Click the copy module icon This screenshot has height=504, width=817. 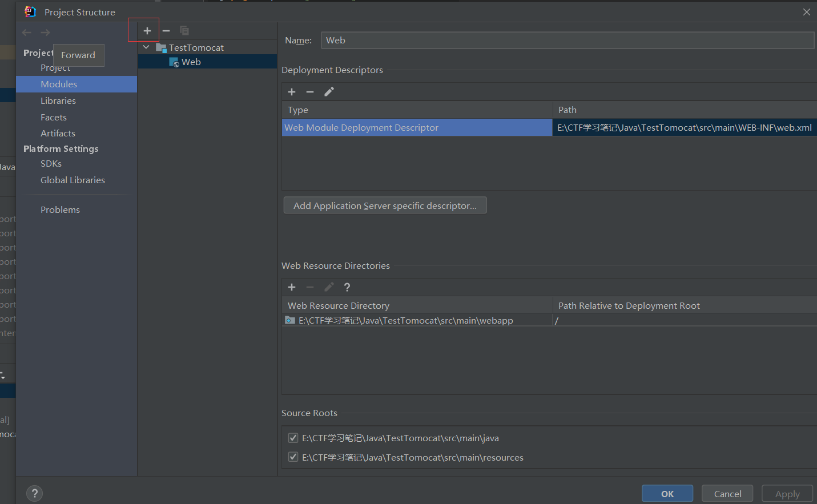tap(184, 31)
